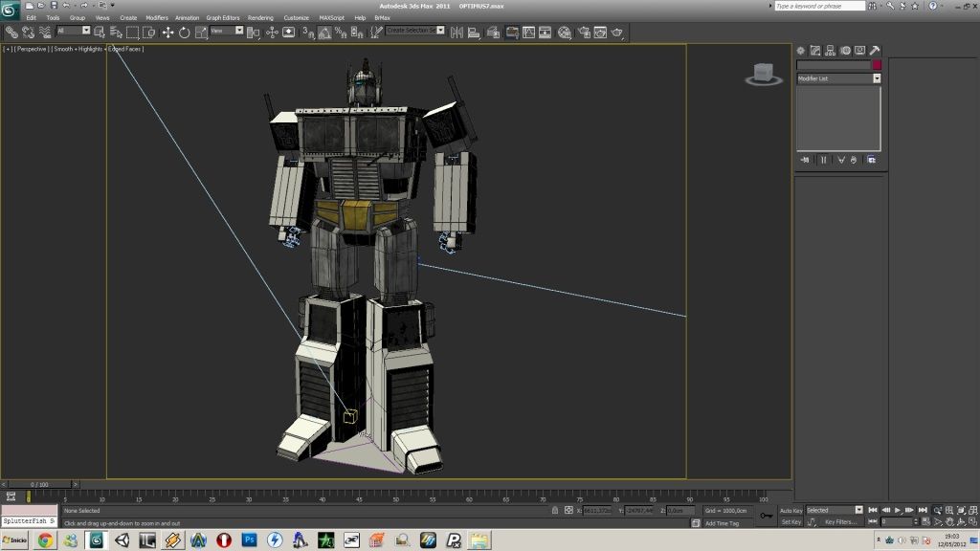Open the Group menu
This screenshot has height=551, width=980.
[x=78, y=18]
